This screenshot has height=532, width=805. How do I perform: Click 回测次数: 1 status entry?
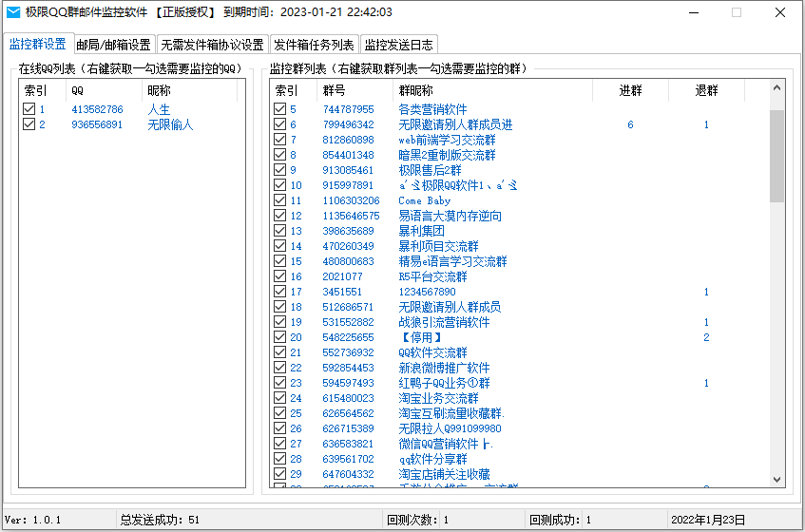point(417,520)
